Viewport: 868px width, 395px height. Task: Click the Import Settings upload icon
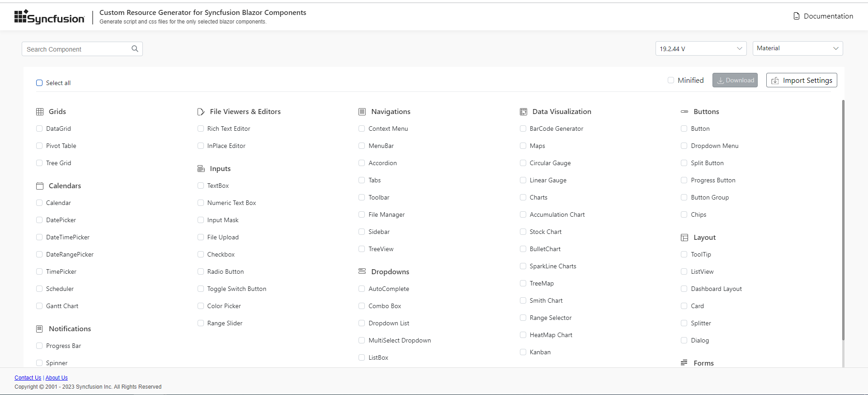tap(775, 81)
